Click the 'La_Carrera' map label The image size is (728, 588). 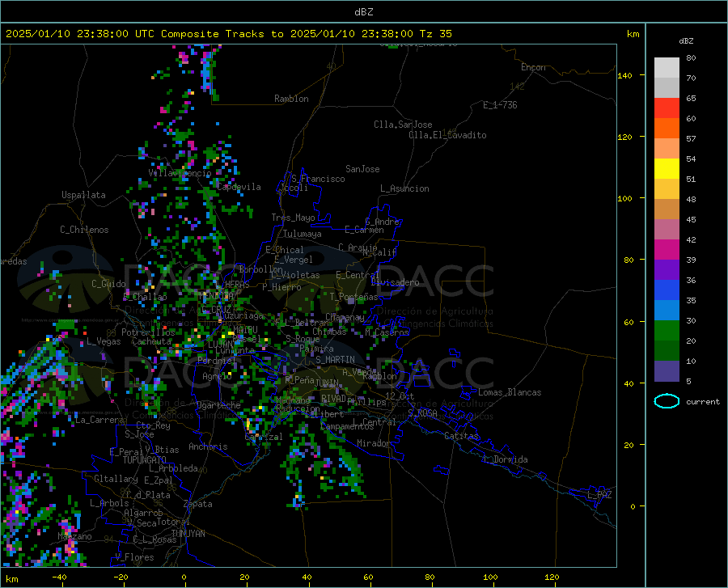pyautogui.click(x=99, y=420)
